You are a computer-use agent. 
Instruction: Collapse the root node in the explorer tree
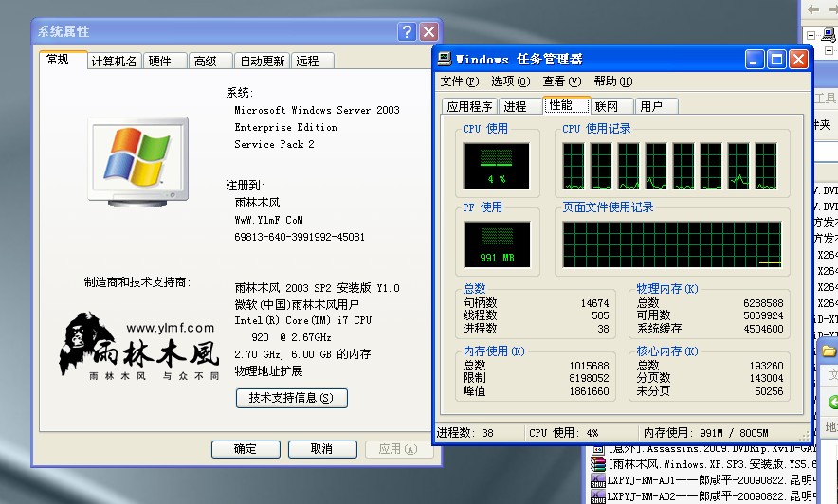pos(811,35)
